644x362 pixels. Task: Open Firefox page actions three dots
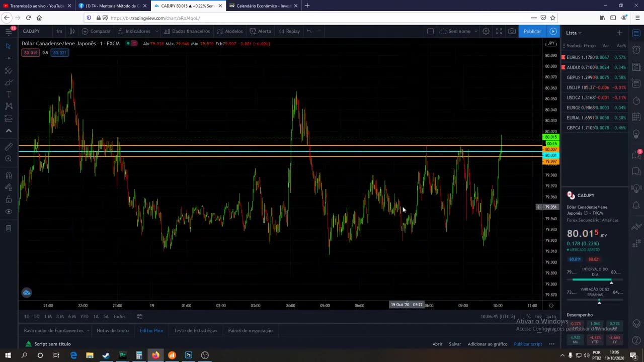pyautogui.click(x=534, y=18)
